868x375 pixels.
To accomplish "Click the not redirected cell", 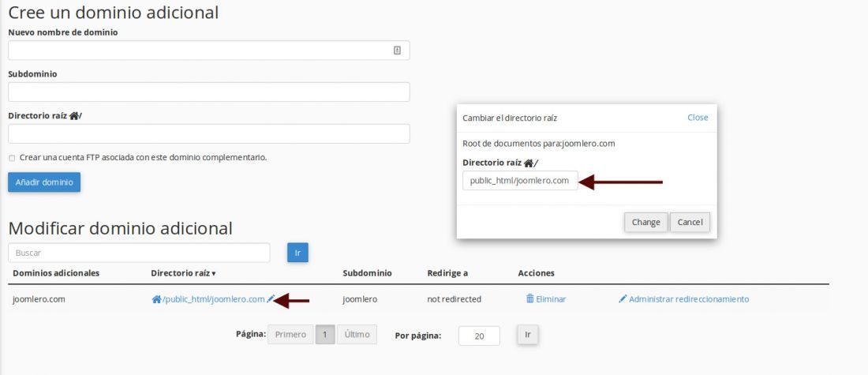I will pos(454,299).
